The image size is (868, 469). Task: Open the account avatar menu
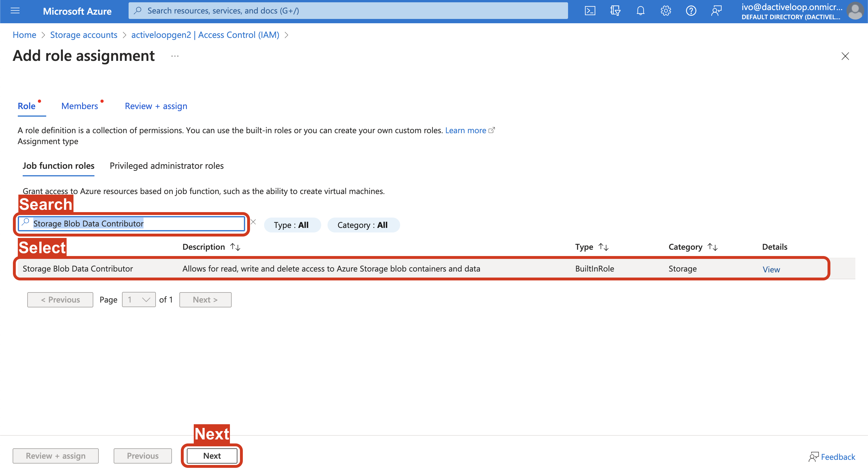(x=855, y=11)
